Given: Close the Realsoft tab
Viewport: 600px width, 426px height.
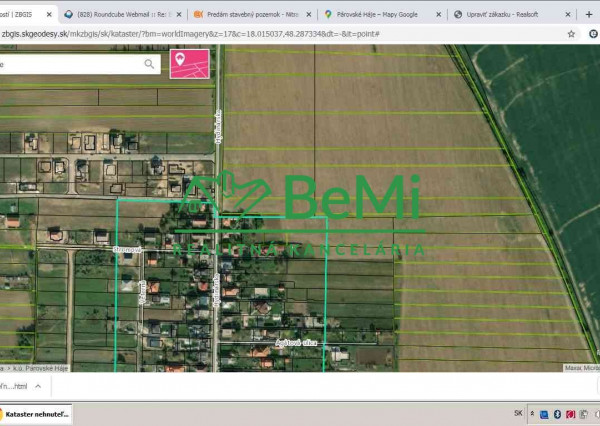Looking at the screenshot, I should (x=568, y=15).
